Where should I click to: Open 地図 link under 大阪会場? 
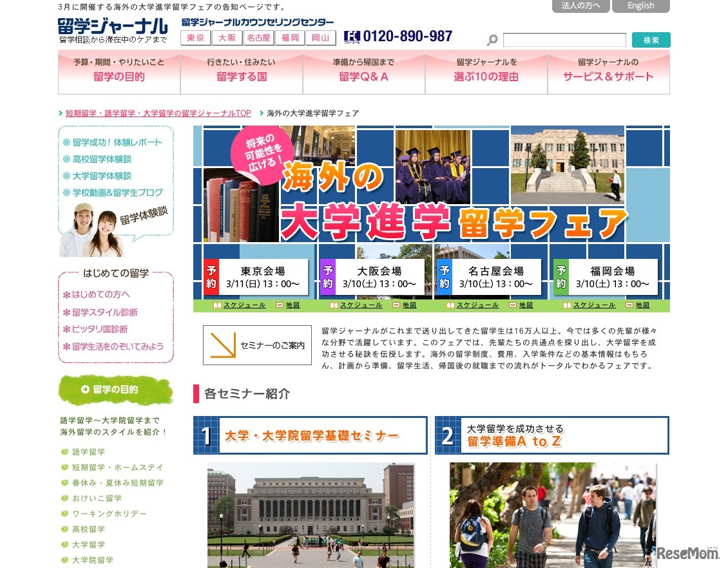(409, 305)
